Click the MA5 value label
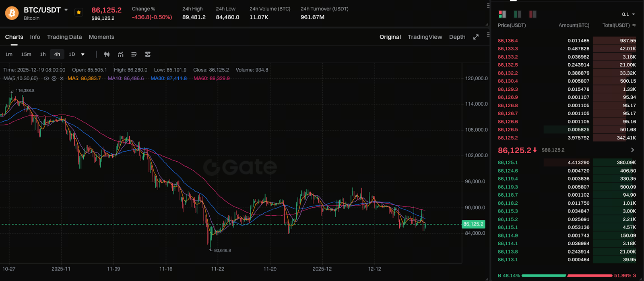This screenshot has height=281, width=644. click(84, 78)
